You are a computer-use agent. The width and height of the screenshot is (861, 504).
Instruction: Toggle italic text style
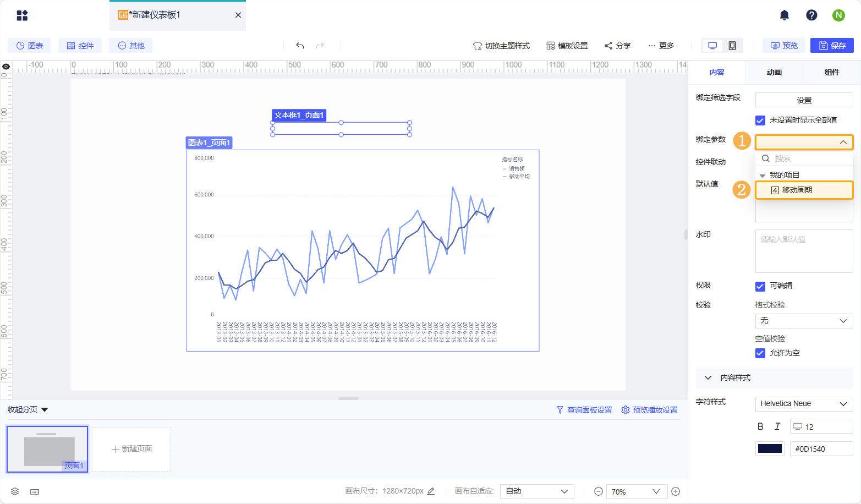pos(777,426)
